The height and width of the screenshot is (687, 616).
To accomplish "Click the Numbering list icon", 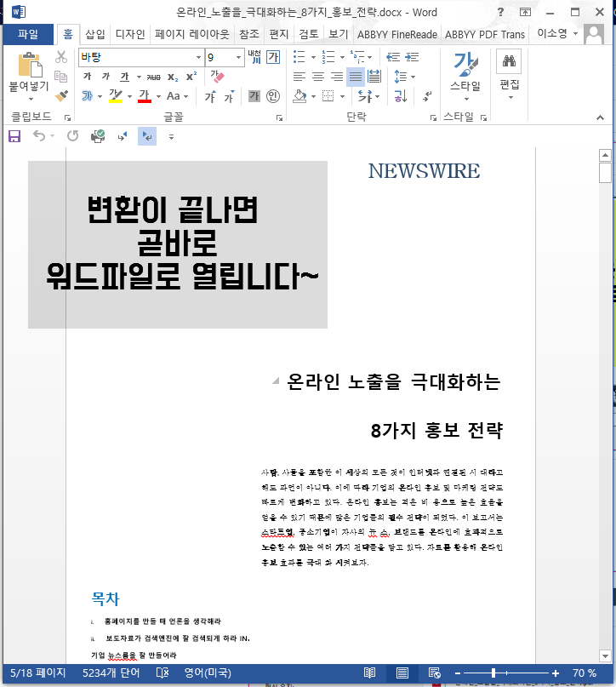I will coord(328,57).
